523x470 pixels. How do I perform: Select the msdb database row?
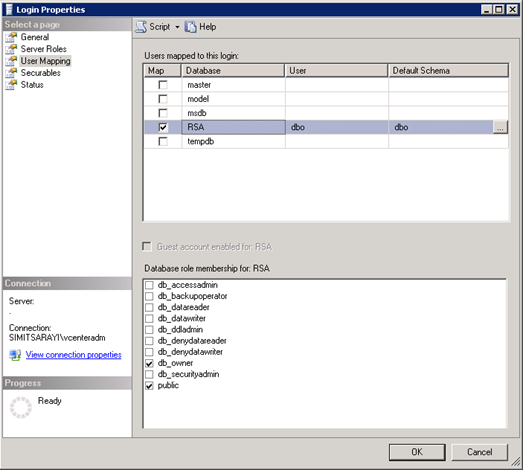(x=326, y=113)
